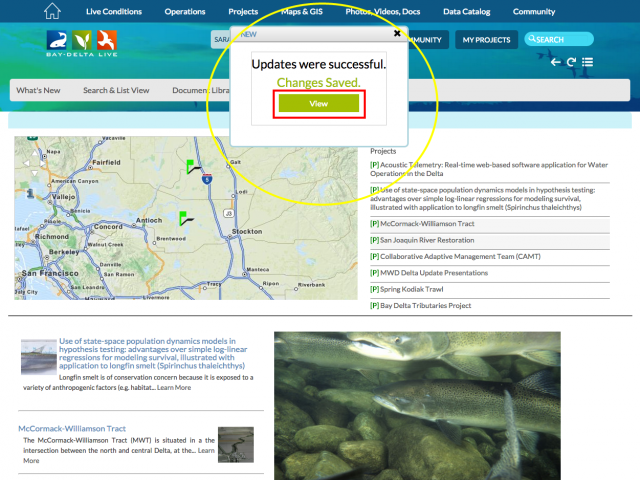Expand the Projects menu
This screenshot has height=480, width=640.
coord(243,12)
